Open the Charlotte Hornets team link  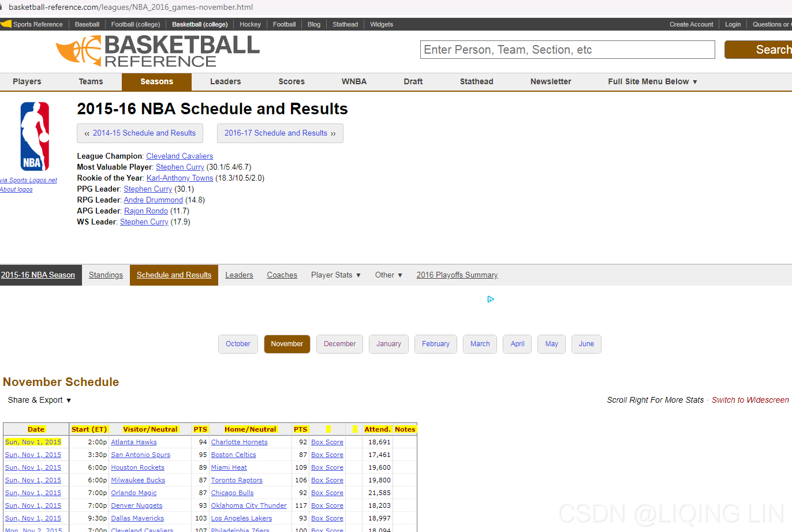[239, 442]
